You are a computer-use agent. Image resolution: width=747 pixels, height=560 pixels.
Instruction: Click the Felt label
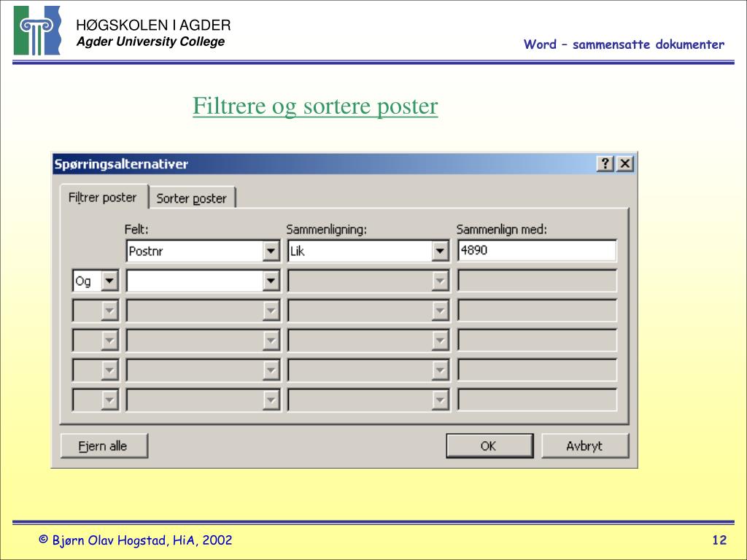(x=136, y=230)
